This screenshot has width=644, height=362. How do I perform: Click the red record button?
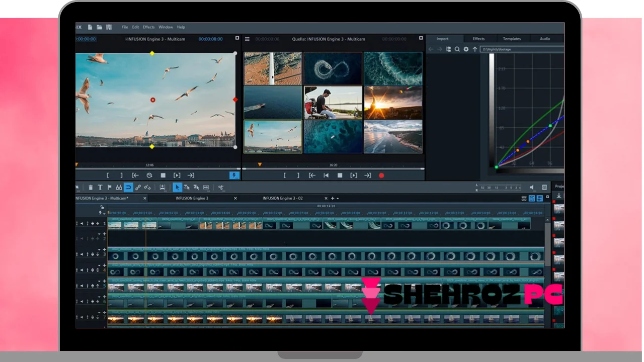click(x=381, y=175)
